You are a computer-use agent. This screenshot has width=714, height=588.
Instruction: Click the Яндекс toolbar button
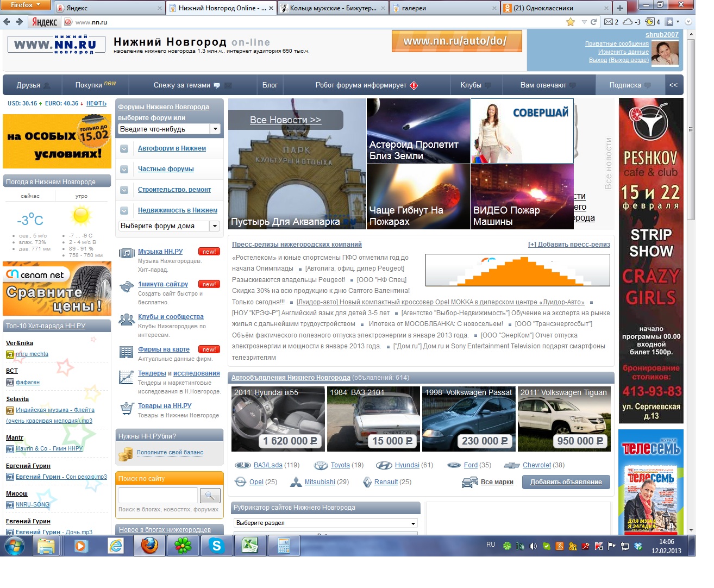coord(45,22)
